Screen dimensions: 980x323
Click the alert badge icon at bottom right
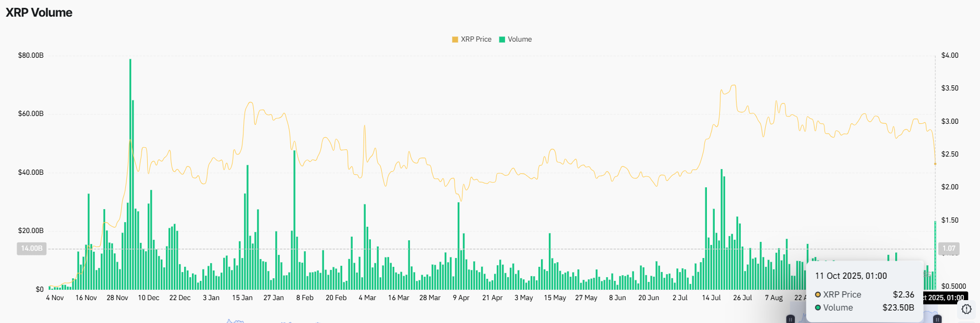click(x=966, y=309)
